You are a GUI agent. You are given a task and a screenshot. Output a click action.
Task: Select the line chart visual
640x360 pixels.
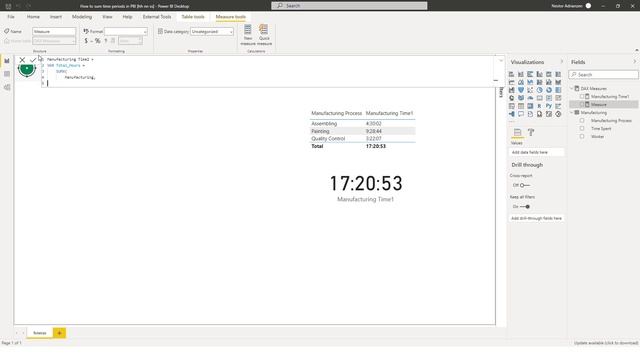[x=511, y=82]
